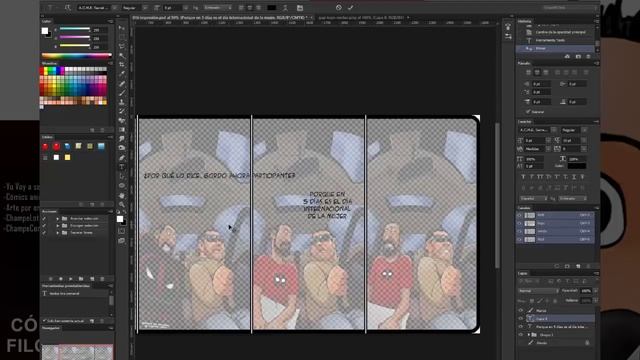Select the Pen tool

(x=122, y=158)
